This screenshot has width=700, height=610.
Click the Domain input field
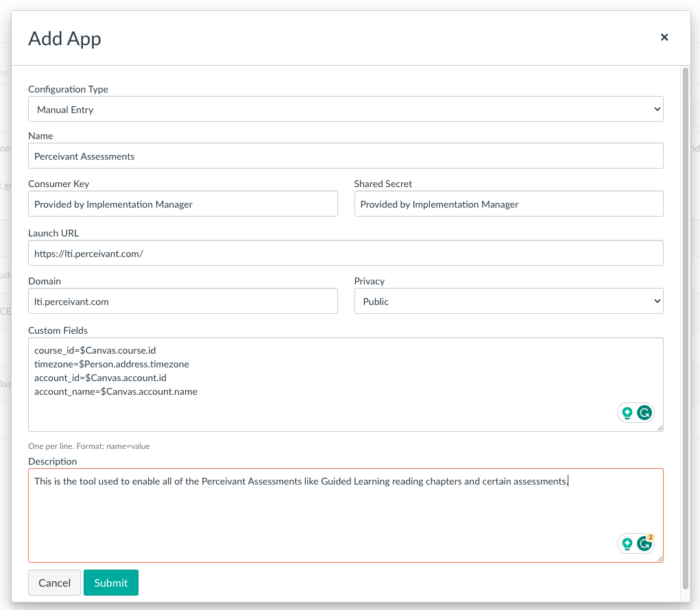click(x=182, y=301)
